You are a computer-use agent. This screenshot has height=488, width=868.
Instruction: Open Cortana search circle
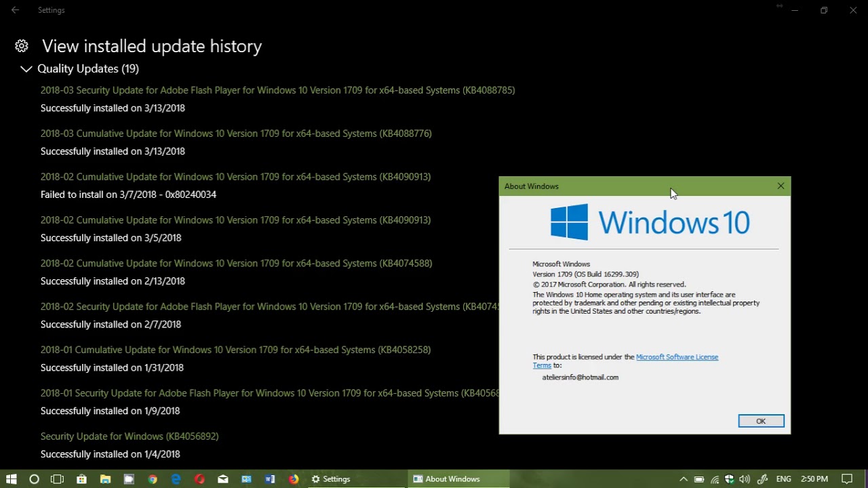tap(34, 479)
